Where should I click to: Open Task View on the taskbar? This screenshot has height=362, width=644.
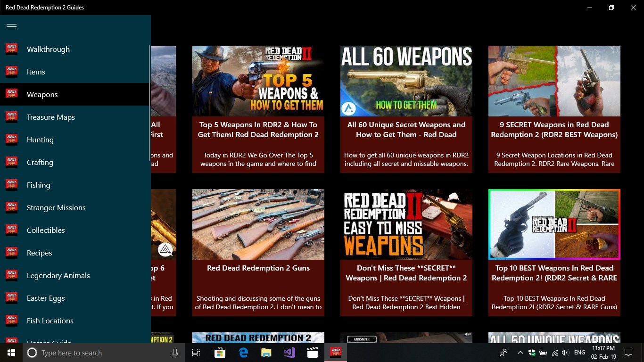click(x=196, y=353)
